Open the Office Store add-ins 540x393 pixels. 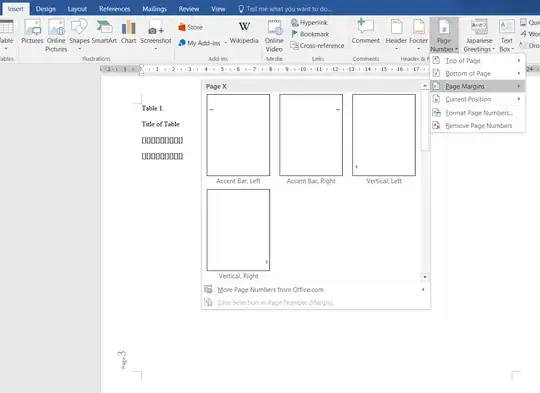pos(190,27)
